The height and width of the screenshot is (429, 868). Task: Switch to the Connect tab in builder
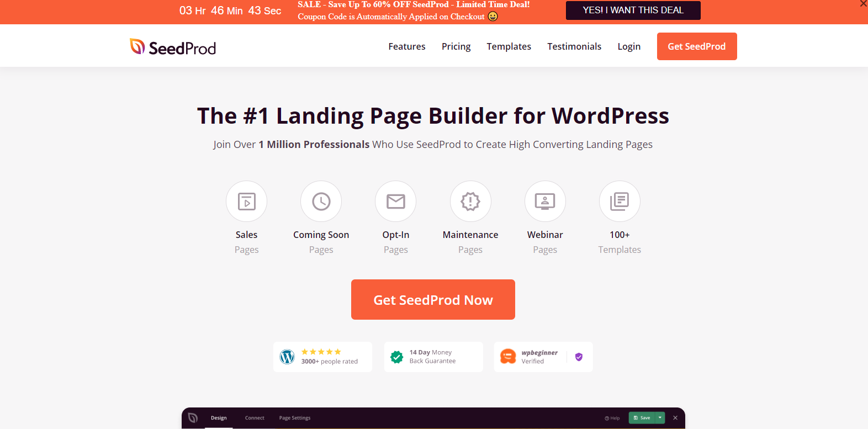point(255,418)
